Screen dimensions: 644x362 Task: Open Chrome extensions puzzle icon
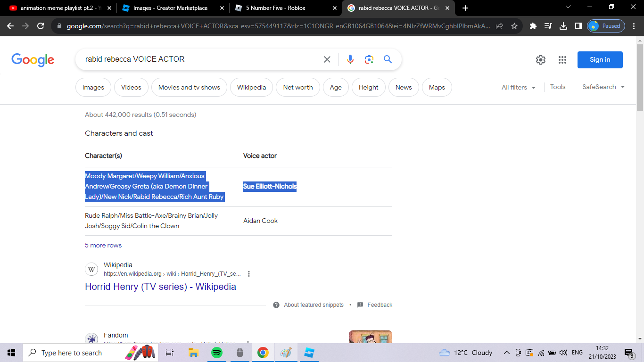pos(533,26)
